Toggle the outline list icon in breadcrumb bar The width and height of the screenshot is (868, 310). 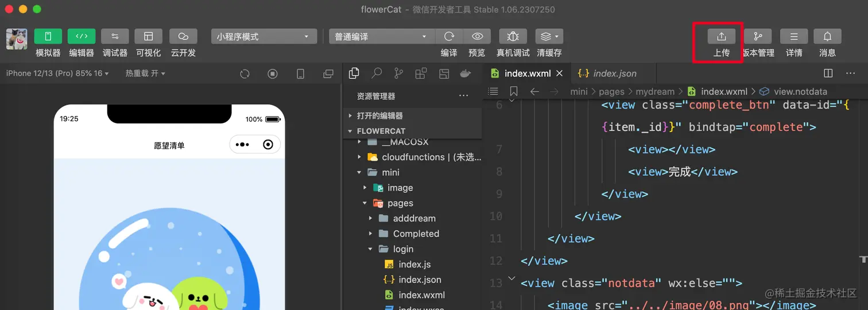(x=493, y=91)
